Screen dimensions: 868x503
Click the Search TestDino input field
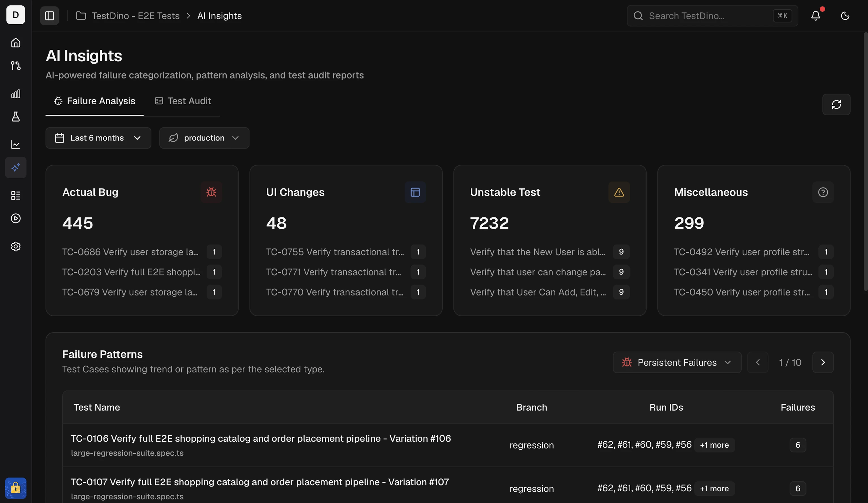pos(712,16)
